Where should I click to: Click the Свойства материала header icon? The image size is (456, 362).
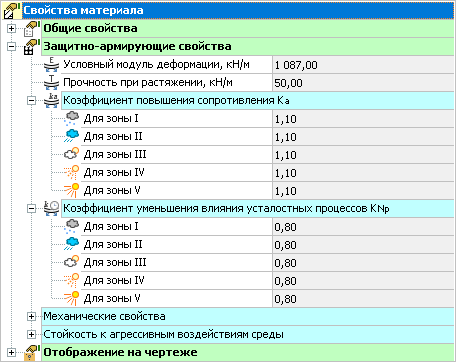pyautogui.click(x=12, y=11)
